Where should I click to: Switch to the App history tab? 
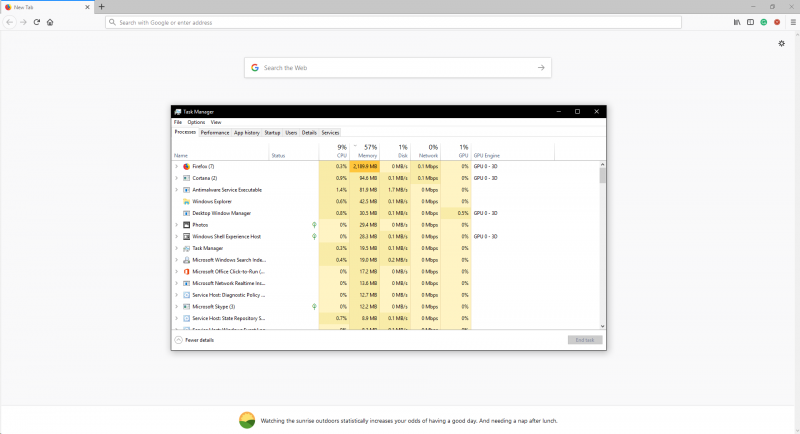point(247,133)
